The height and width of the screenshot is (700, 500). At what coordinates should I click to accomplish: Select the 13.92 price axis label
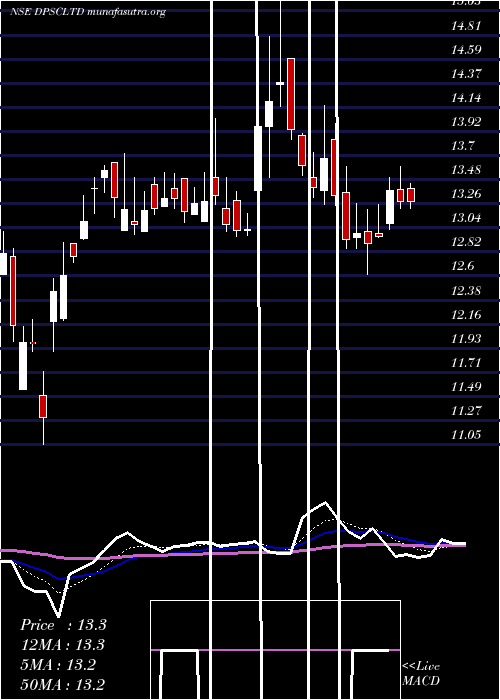(x=466, y=122)
